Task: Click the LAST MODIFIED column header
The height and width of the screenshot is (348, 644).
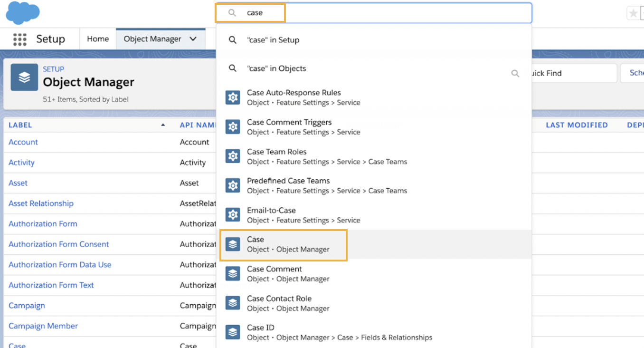Action: (x=577, y=125)
